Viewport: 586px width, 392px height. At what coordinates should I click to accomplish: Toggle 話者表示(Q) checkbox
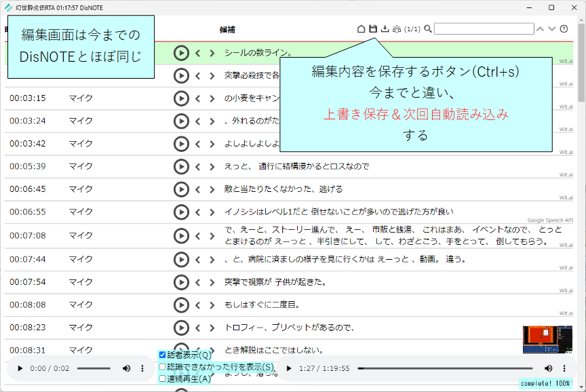click(x=162, y=355)
